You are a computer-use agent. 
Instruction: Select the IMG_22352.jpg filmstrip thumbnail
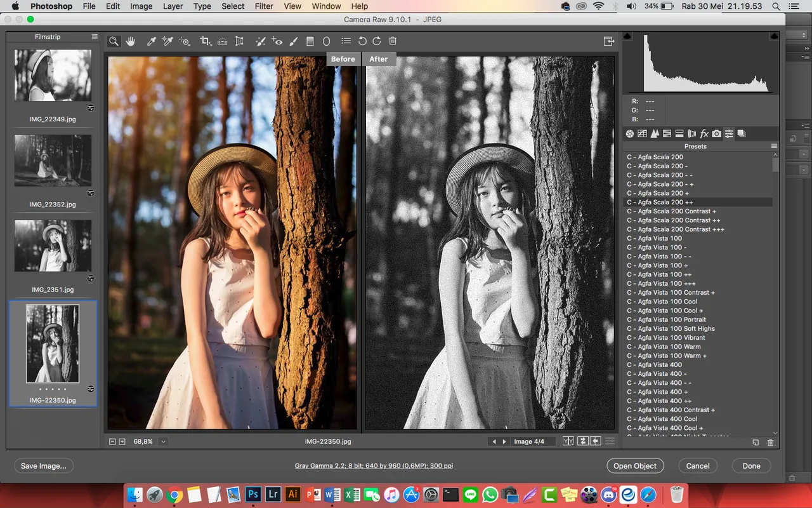click(x=53, y=160)
